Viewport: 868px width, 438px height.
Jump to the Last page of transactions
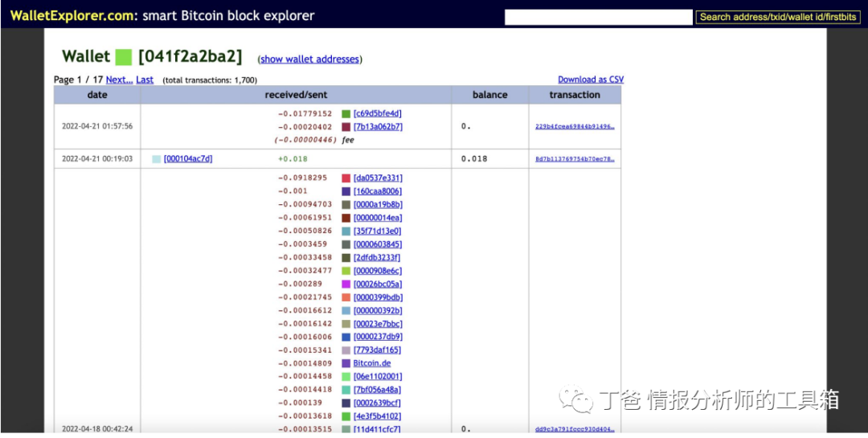click(145, 80)
